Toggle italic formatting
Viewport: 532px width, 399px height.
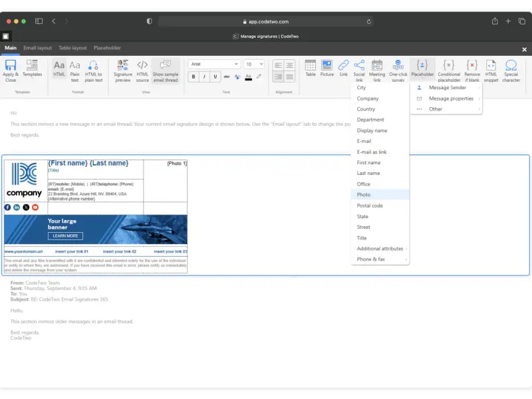click(x=205, y=77)
